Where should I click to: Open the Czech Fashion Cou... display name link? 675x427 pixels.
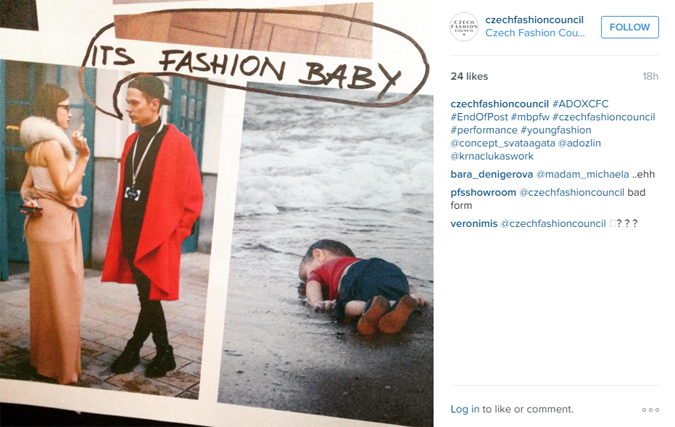click(x=535, y=33)
